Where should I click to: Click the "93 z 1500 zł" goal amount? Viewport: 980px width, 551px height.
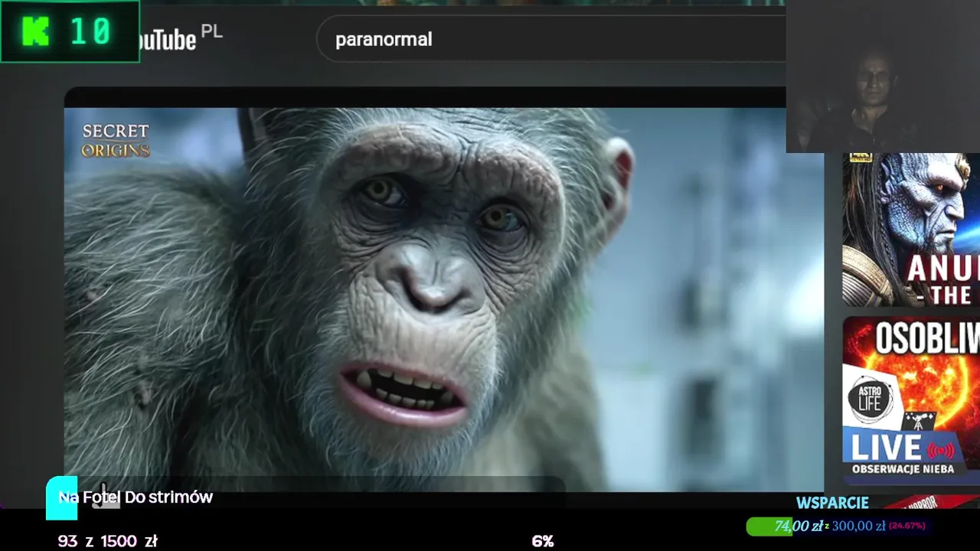(x=108, y=541)
